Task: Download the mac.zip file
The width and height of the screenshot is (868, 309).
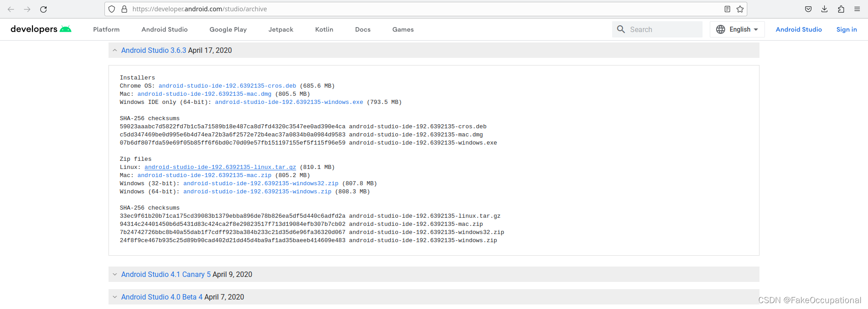Action: pyautogui.click(x=204, y=175)
